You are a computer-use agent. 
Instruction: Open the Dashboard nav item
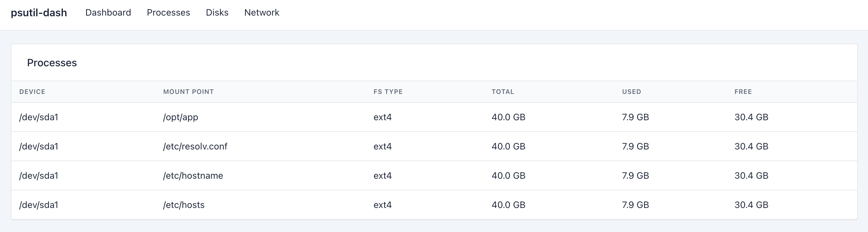coord(108,13)
